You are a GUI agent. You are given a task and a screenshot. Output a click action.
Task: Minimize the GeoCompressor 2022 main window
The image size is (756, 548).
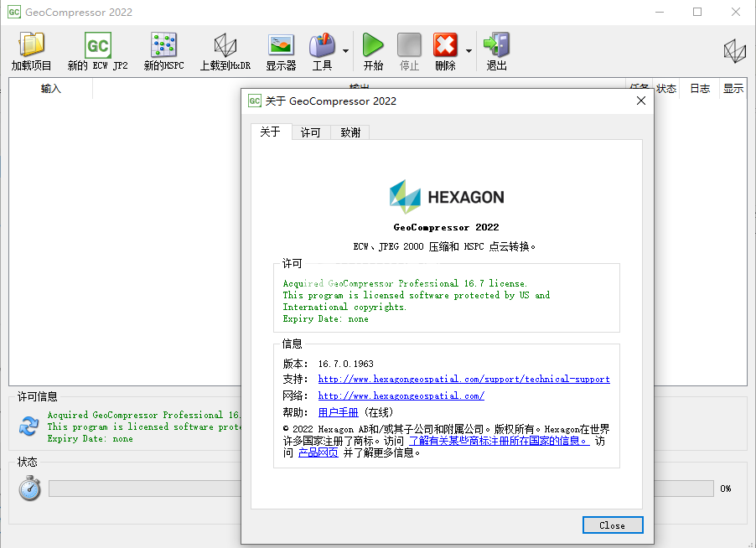click(x=660, y=12)
